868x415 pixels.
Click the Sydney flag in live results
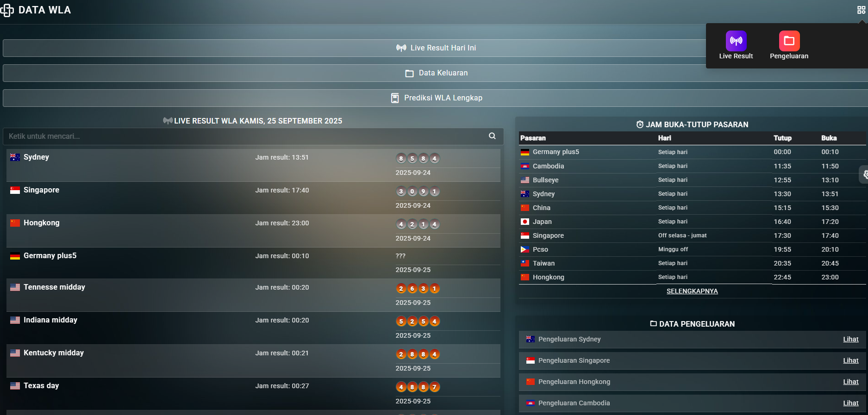pos(15,157)
